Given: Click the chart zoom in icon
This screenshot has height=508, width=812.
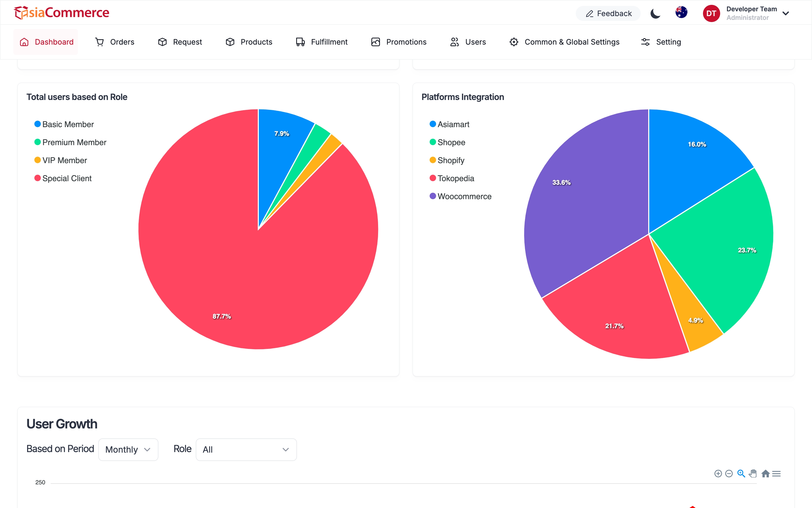Looking at the screenshot, I should tap(718, 474).
